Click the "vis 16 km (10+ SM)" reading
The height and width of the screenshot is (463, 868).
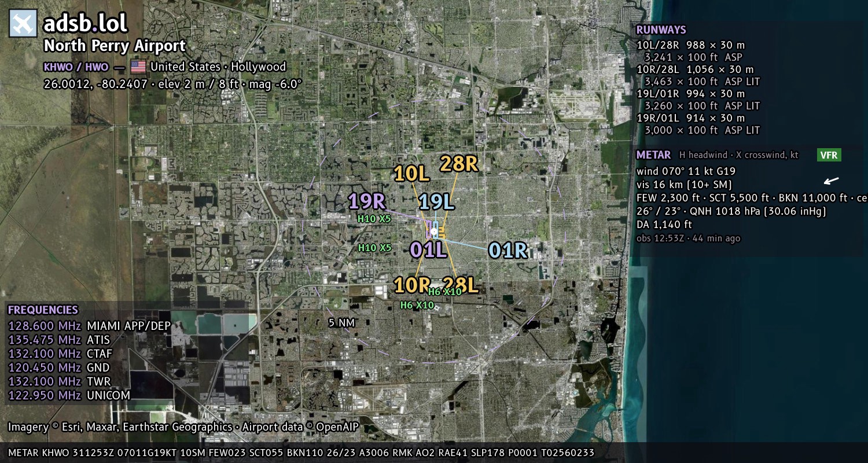(684, 185)
